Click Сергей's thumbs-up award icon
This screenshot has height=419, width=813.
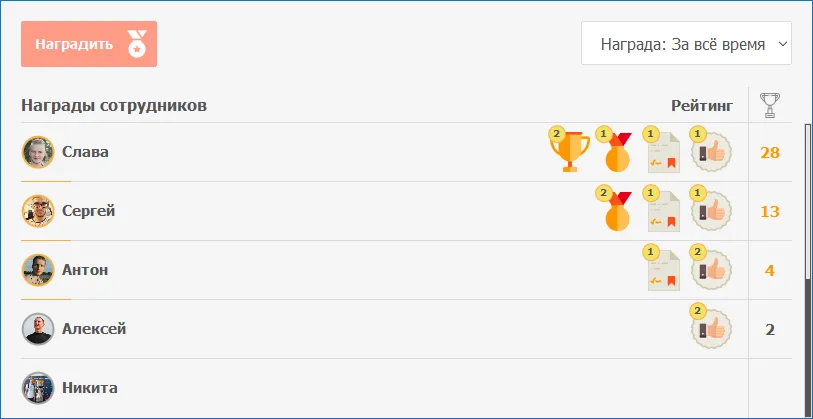click(x=711, y=212)
